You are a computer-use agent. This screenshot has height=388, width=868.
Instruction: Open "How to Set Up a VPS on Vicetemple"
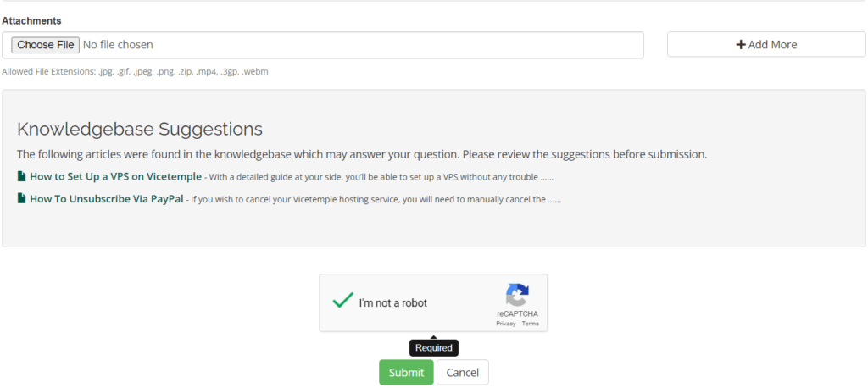[x=115, y=177]
